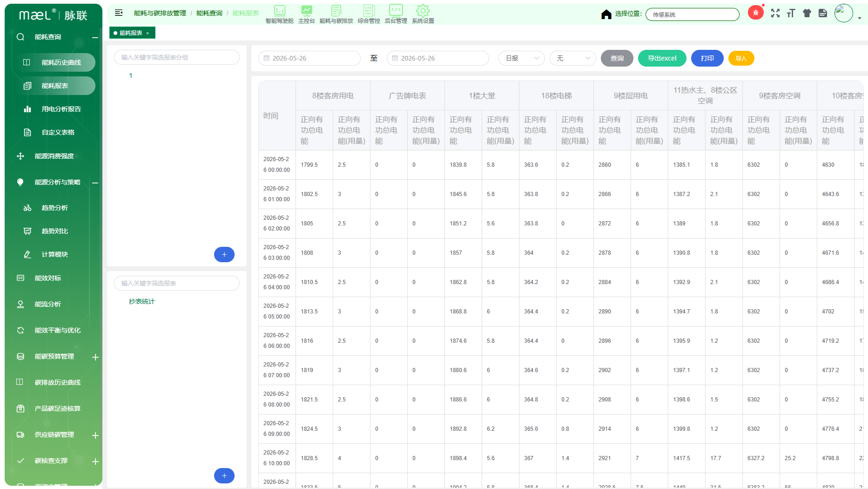Click cell value 1799.5
This screenshot has height=489, width=868.
pos(314,165)
